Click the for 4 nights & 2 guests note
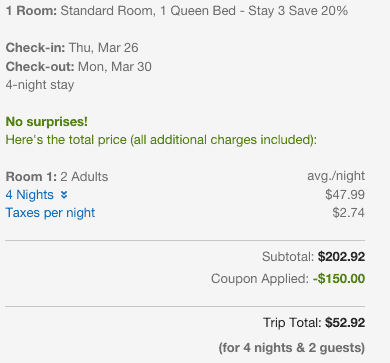390x363 pixels. (x=292, y=348)
